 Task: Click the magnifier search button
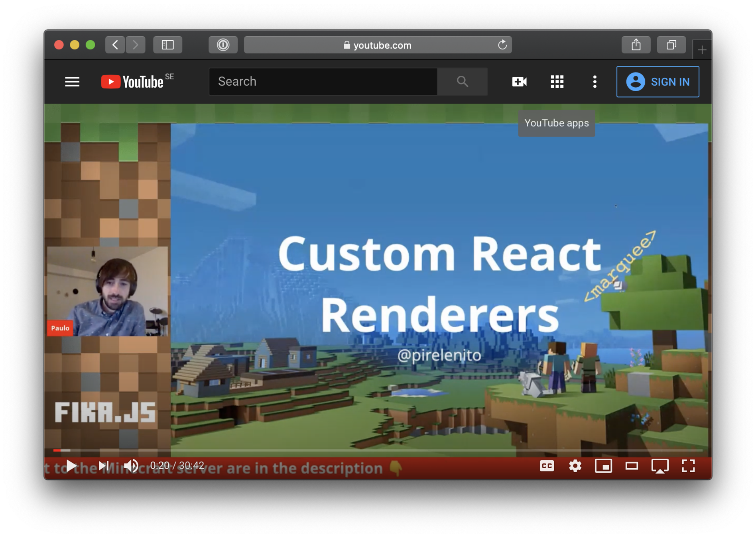[463, 82]
